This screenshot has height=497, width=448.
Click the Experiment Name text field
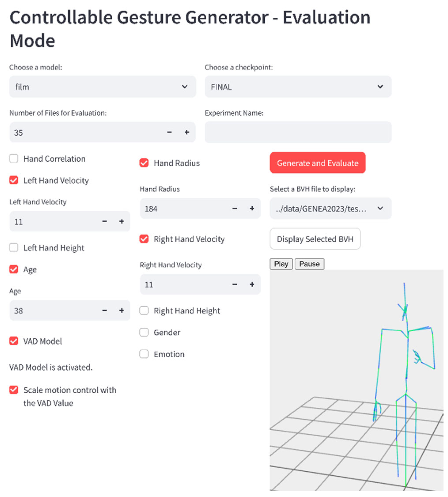coord(298,132)
